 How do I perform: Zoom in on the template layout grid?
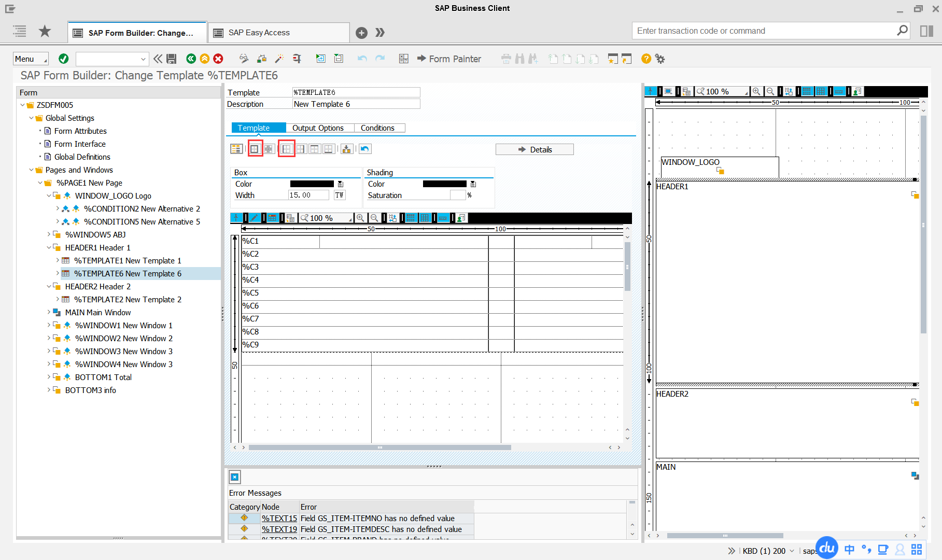(x=360, y=218)
